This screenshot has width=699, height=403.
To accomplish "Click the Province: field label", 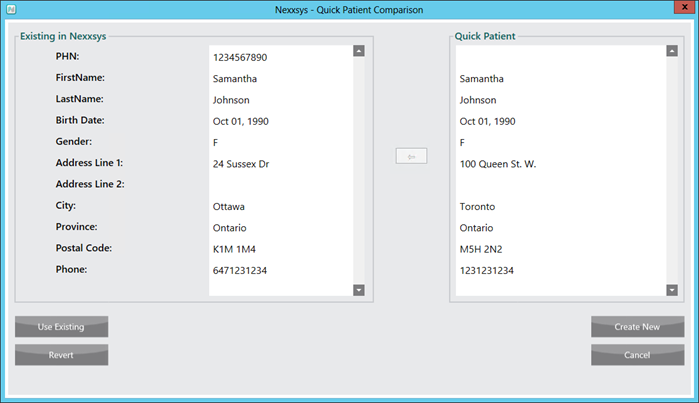I will tap(76, 226).
